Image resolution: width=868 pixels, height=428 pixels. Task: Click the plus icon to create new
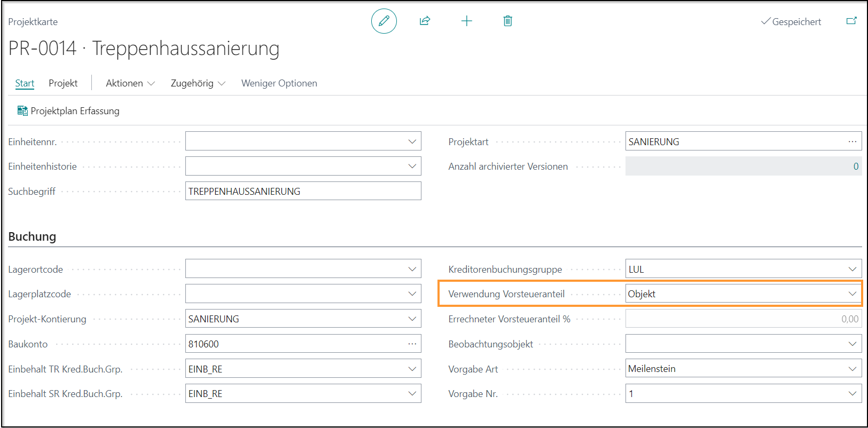click(466, 21)
